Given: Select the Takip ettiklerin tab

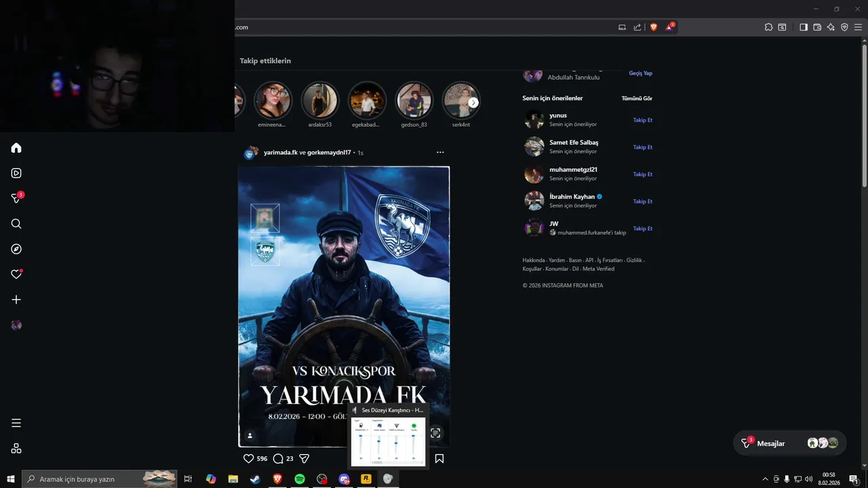Looking at the screenshot, I should click(x=265, y=61).
